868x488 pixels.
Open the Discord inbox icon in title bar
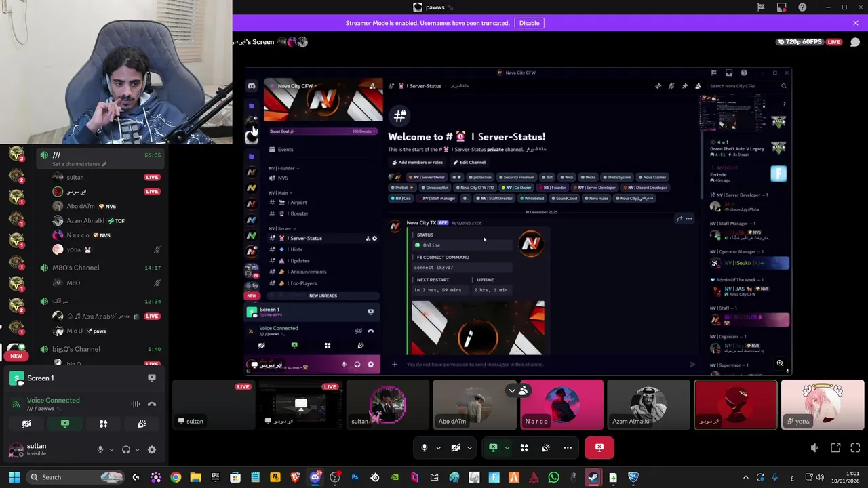782,7
